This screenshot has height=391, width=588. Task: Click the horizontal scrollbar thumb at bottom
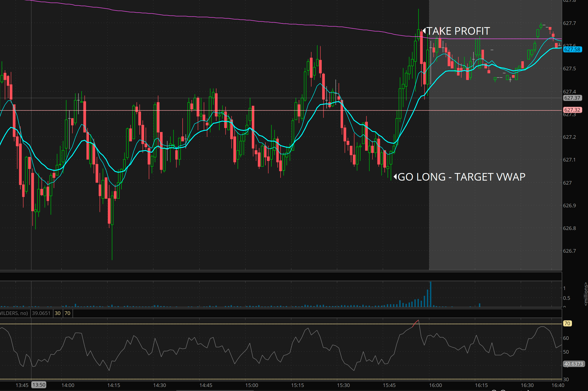click(215, 390)
